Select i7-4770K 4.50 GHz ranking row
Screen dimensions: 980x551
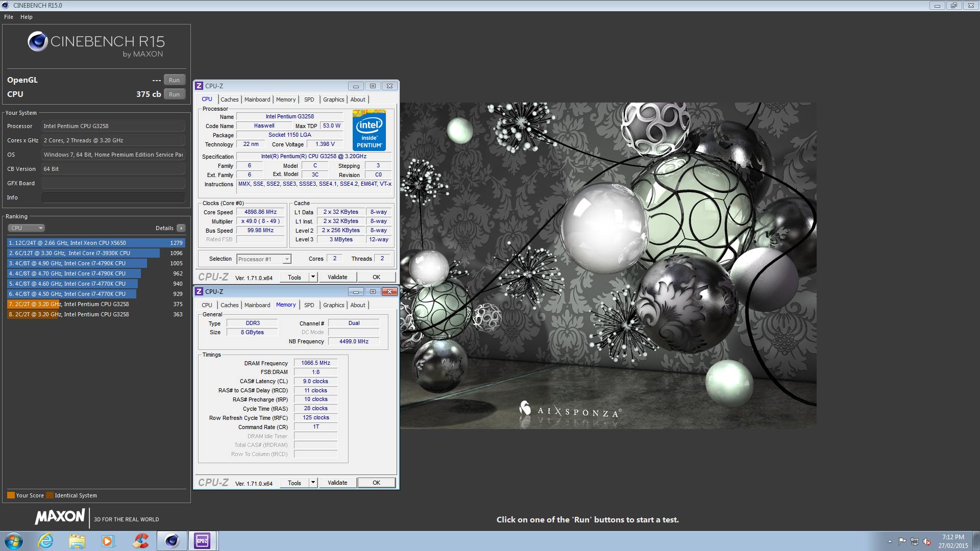(96, 294)
